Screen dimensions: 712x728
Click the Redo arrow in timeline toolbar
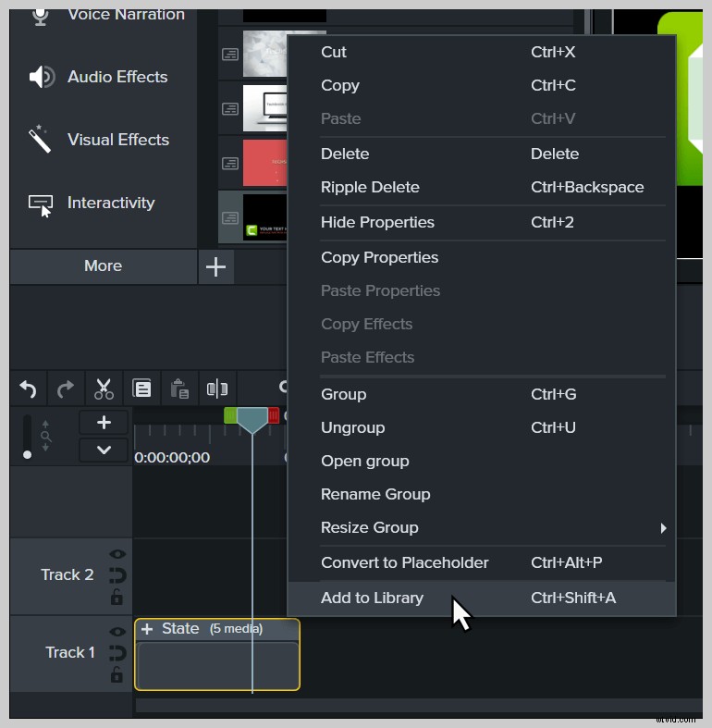pos(66,389)
